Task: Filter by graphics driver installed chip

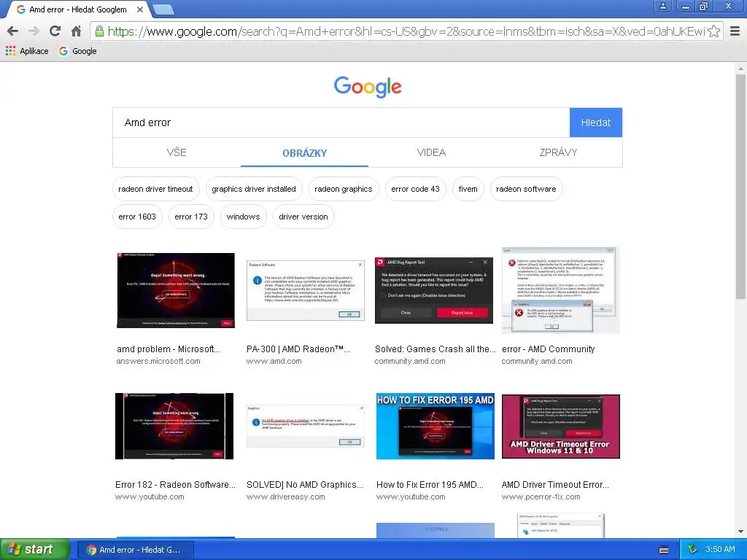Action: (x=254, y=189)
